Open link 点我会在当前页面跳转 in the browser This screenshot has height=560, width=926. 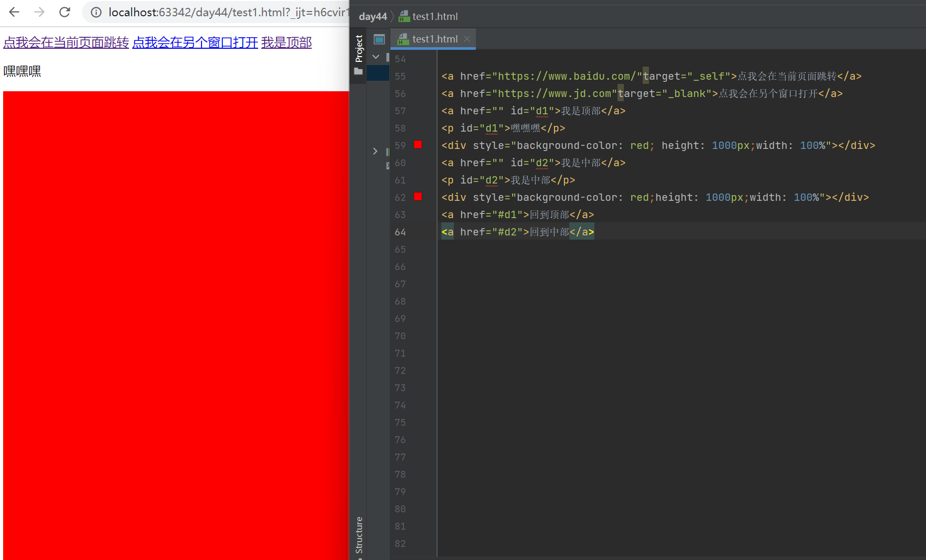point(66,42)
